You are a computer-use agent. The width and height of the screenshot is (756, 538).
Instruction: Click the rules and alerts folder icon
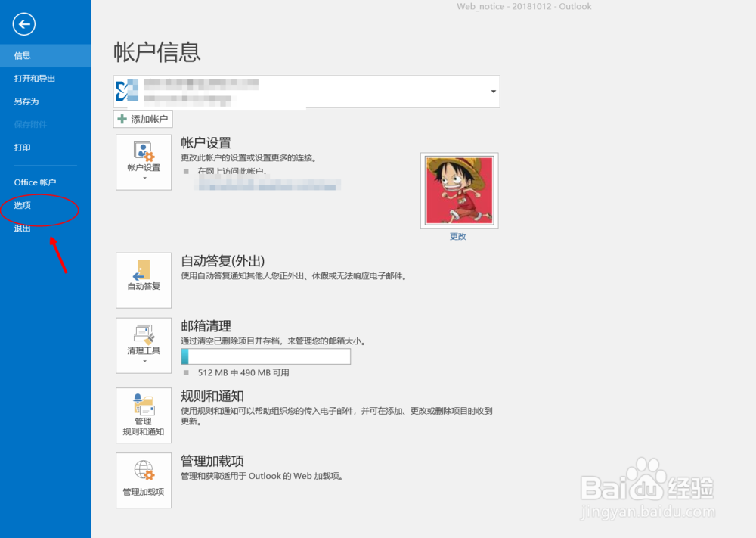(144, 404)
